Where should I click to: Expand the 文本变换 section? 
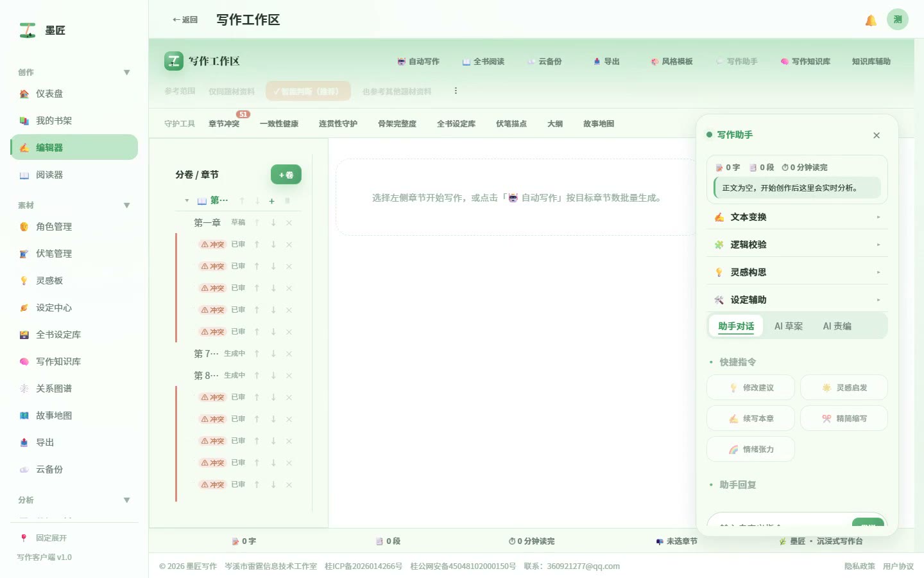coord(797,217)
